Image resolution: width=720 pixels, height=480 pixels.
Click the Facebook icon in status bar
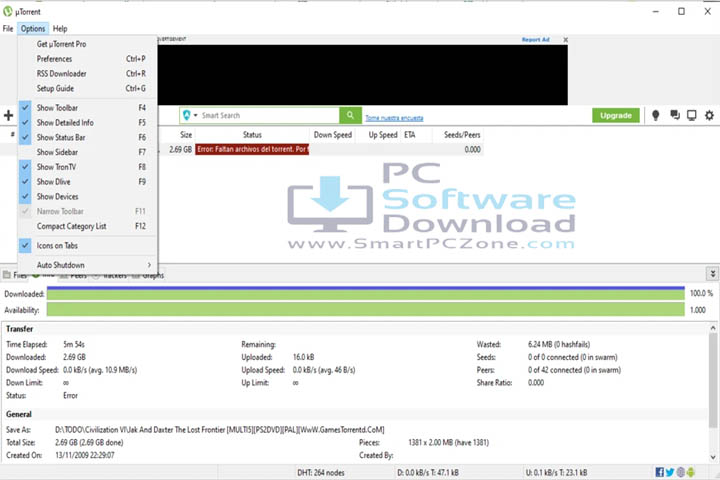click(659, 472)
